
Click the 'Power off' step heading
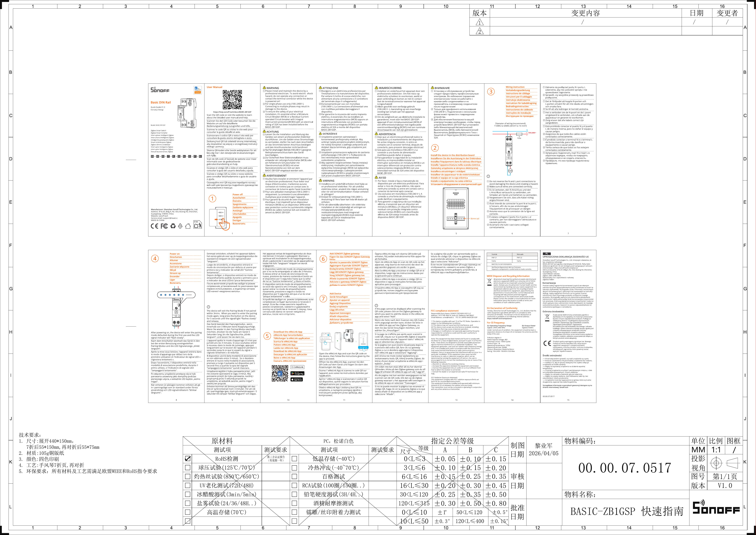pyautogui.click(x=238, y=194)
